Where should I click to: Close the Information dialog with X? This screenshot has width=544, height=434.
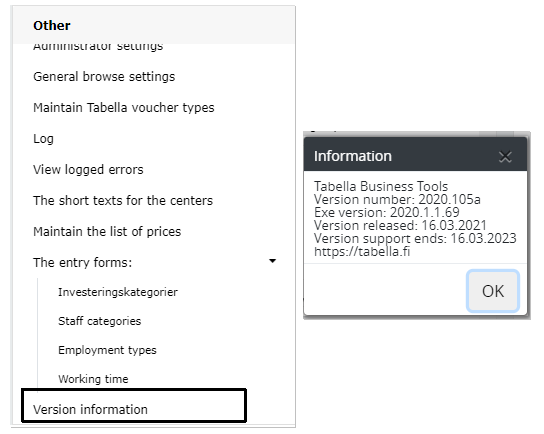(505, 156)
